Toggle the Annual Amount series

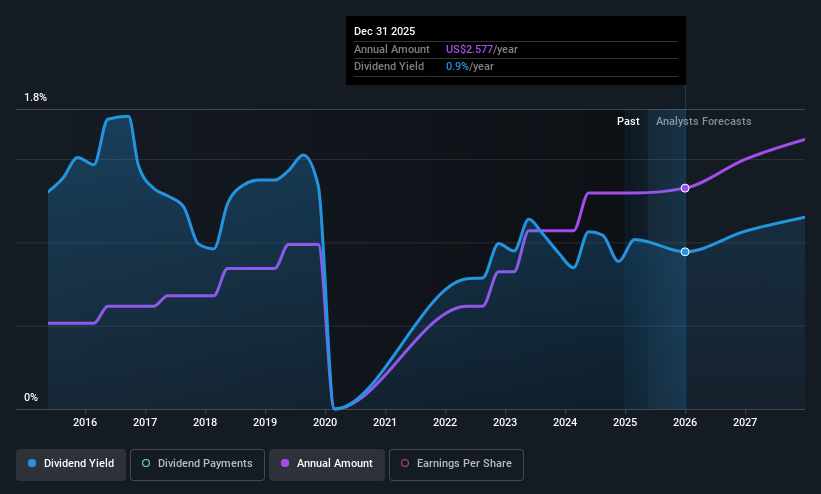(x=327, y=464)
